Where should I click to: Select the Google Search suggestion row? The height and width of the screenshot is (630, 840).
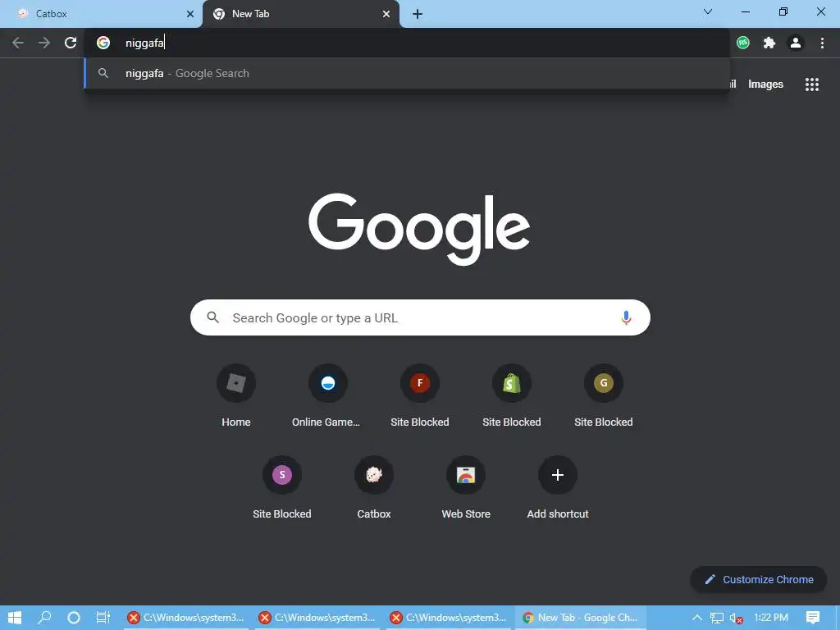[407, 73]
